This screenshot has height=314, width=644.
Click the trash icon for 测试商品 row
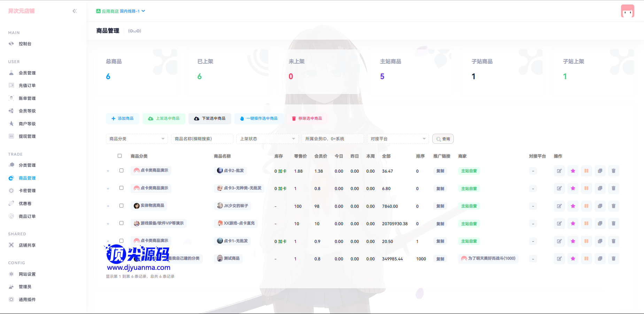click(613, 259)
